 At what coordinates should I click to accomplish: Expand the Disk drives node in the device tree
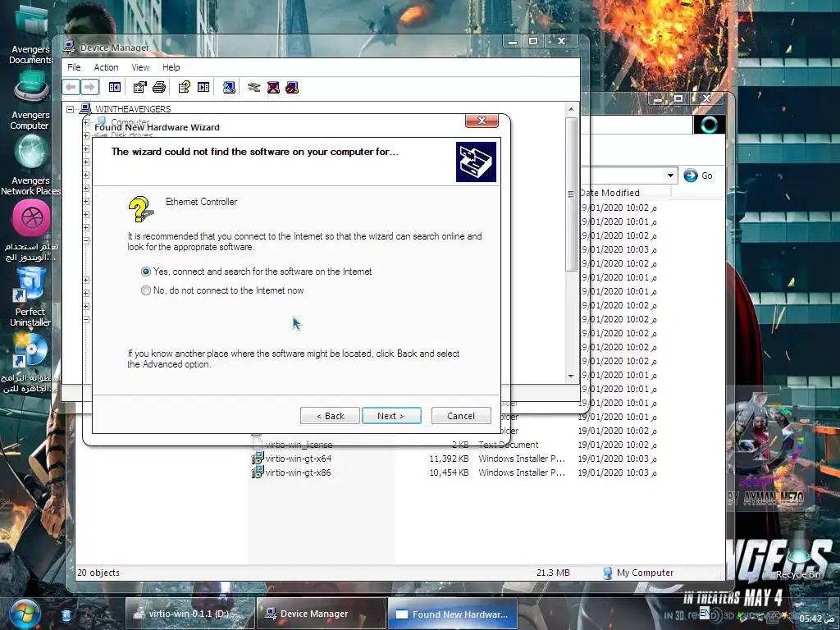click(85, 135)
